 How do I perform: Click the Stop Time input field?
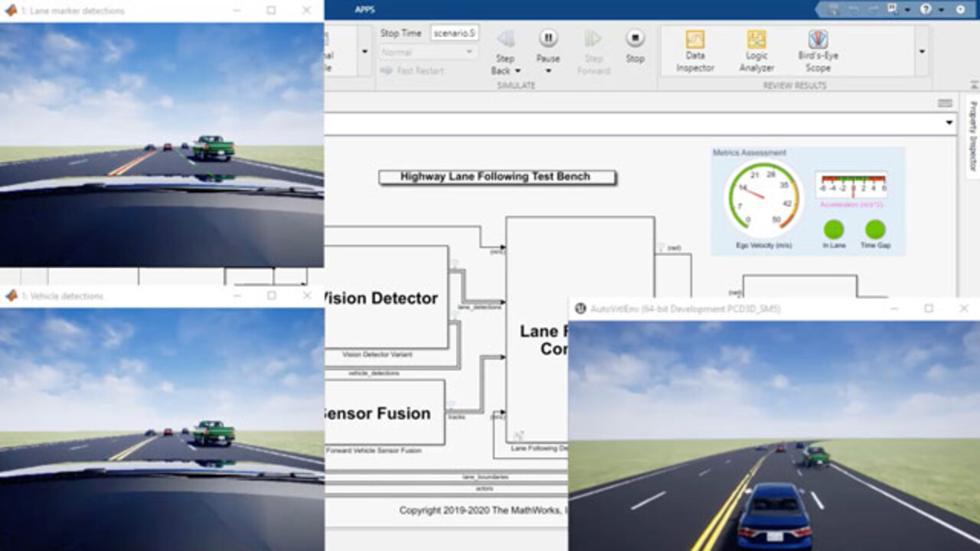[454, 34]
